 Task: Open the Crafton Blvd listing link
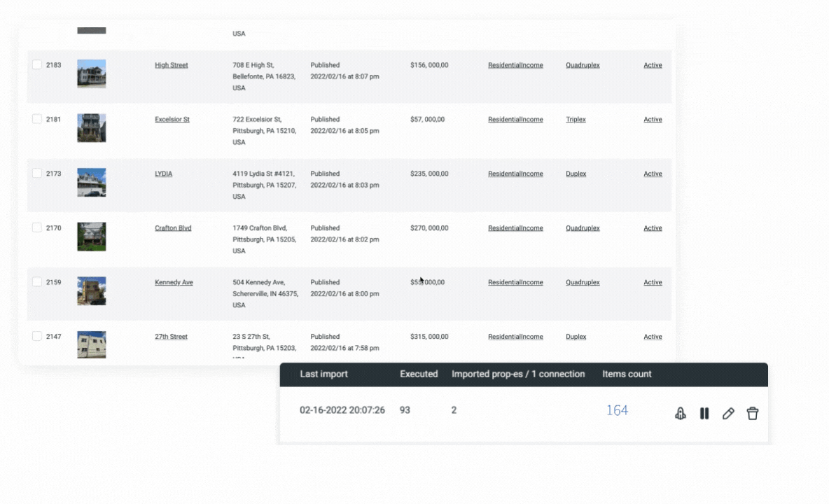(173, 228)
